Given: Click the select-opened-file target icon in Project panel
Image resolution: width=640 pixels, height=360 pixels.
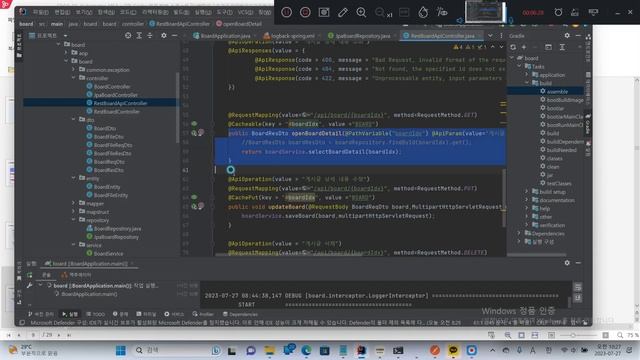Looking at the screenshot, I should 128,36.
